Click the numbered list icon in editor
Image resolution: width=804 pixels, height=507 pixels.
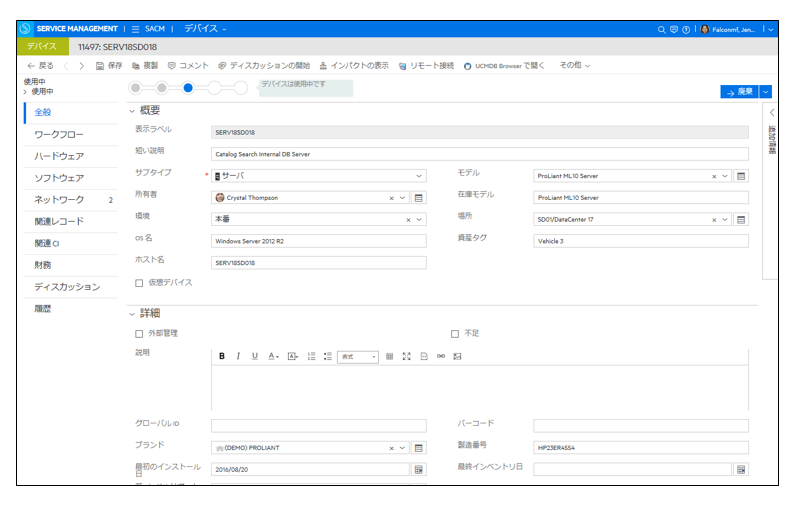coord(311,356)
